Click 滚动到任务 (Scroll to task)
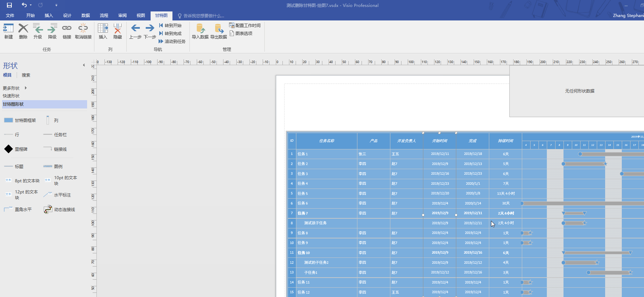The image size is (644, 297). click(172, 41)
